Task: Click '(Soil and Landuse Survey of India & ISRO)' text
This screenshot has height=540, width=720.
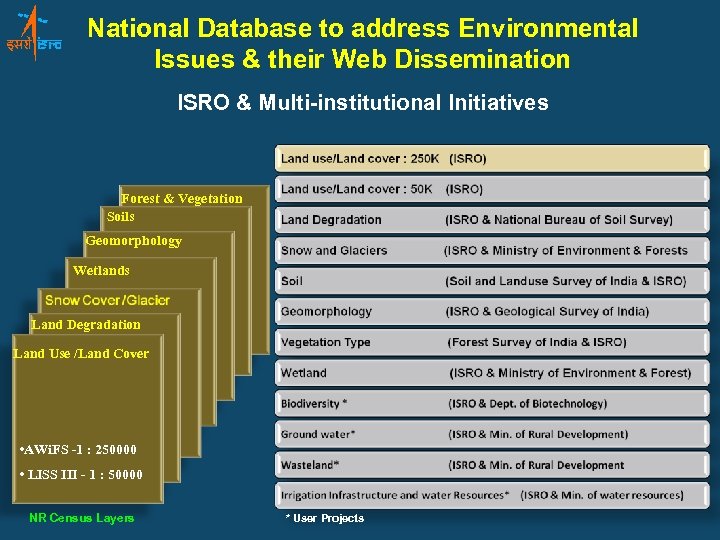Action: coord(566,281)
